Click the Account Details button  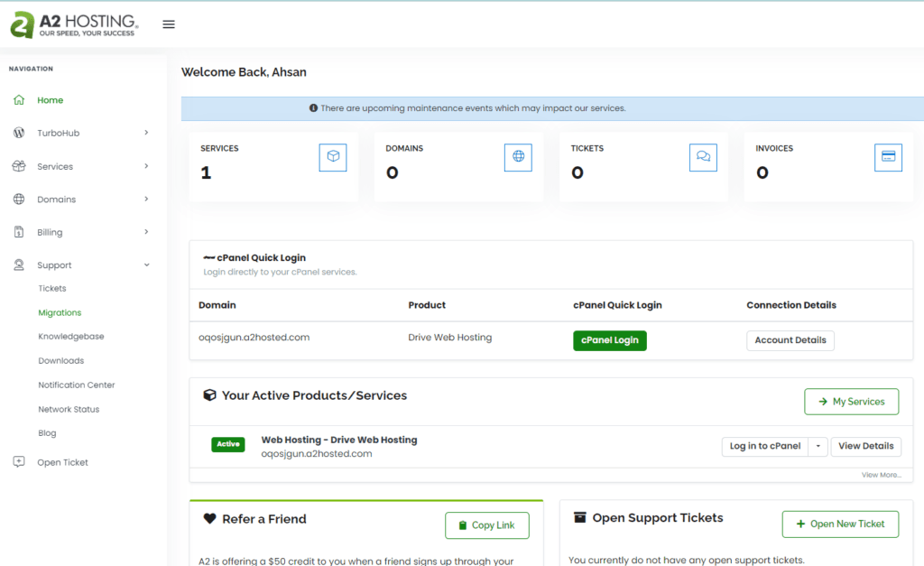(x=790, y=340)
